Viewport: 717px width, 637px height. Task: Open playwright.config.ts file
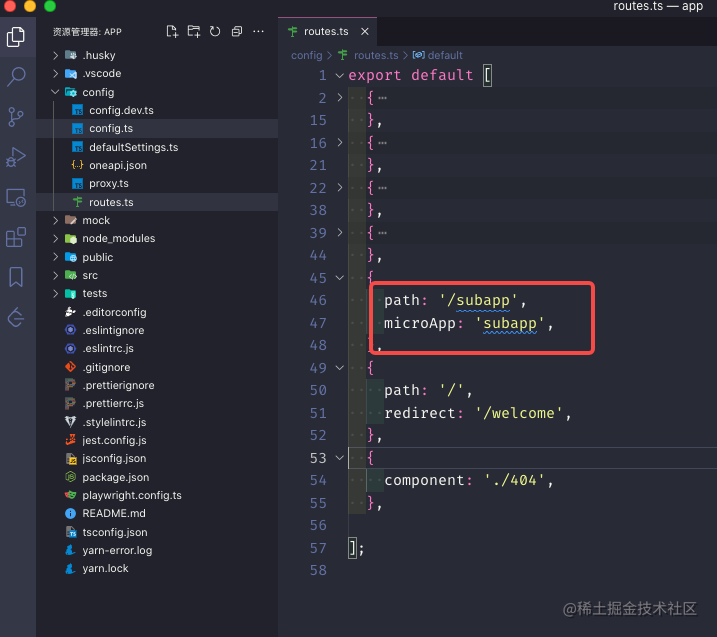[x=157, y=495]
